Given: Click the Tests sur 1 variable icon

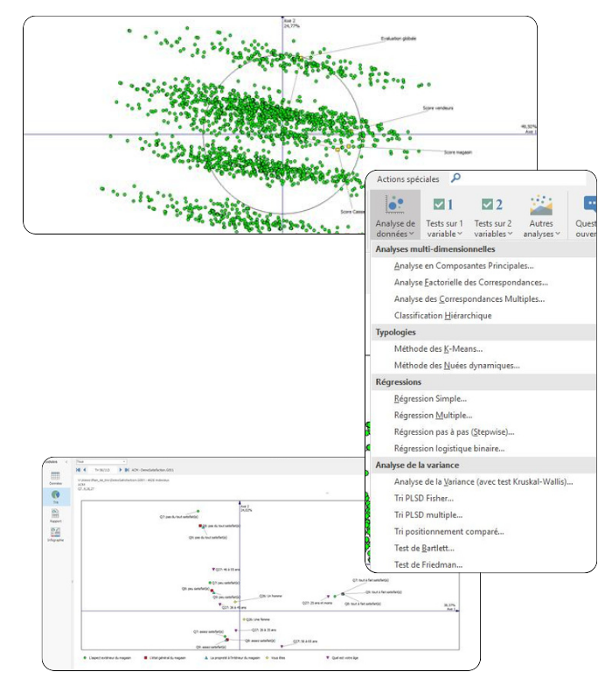Looking at the screenshot, I should tap(443, 205).
